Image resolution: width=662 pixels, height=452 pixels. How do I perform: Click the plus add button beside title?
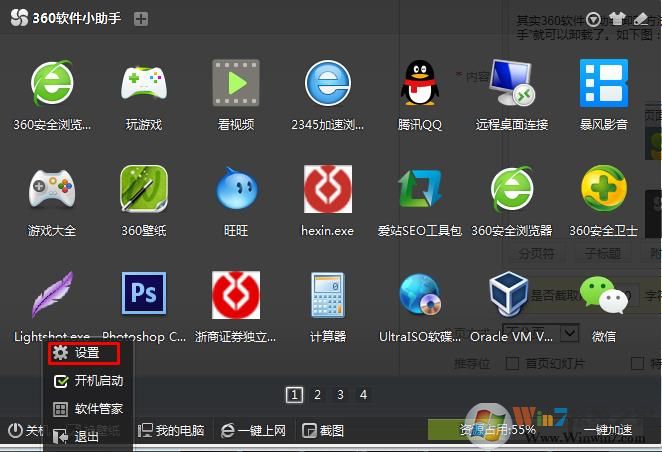point(141,19)
